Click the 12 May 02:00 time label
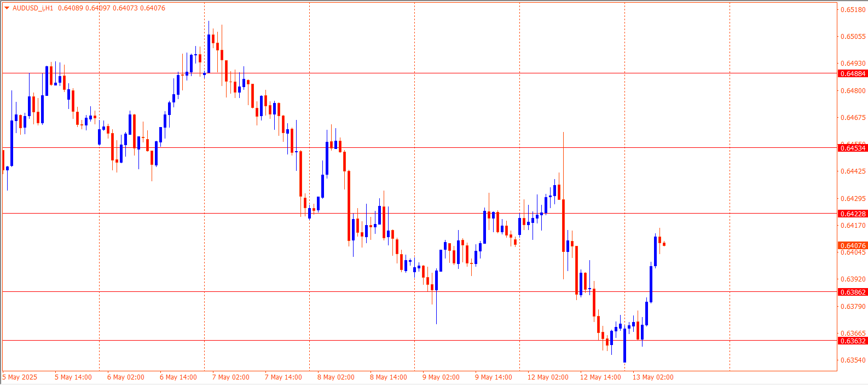The width and height of the screenshot is (868, 385). 548,377
